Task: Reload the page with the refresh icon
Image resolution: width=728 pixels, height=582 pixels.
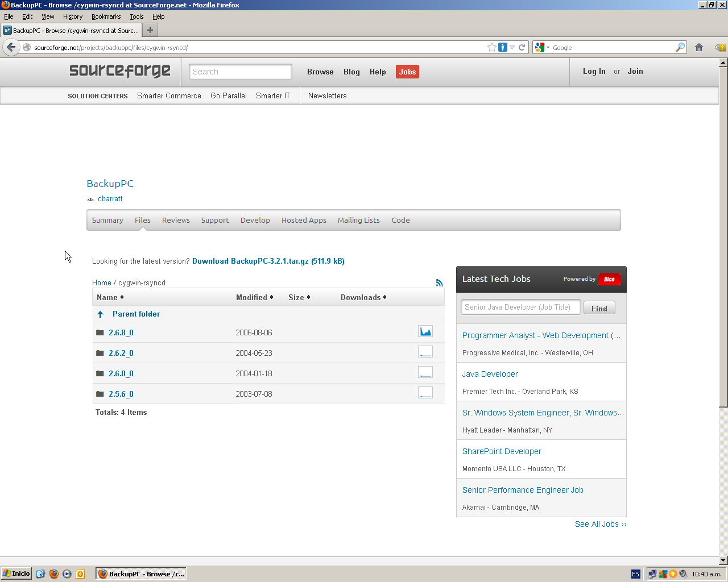Action: (x=522, y=48)
